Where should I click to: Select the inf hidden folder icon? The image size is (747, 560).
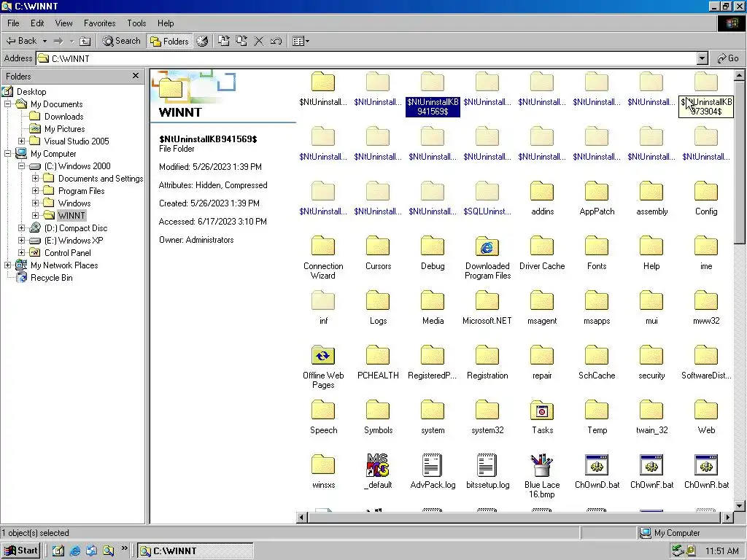coord(323,301)
